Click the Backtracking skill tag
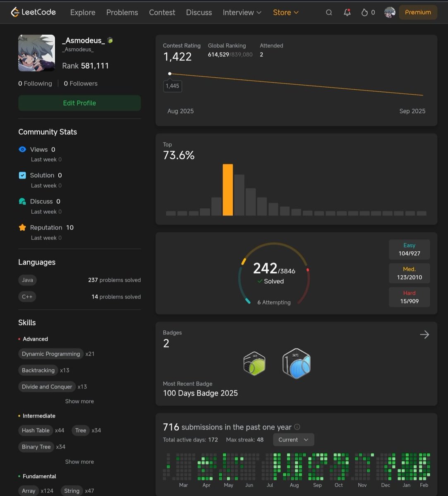This screenshot has width=448, height=496. [x=38, y=370]
